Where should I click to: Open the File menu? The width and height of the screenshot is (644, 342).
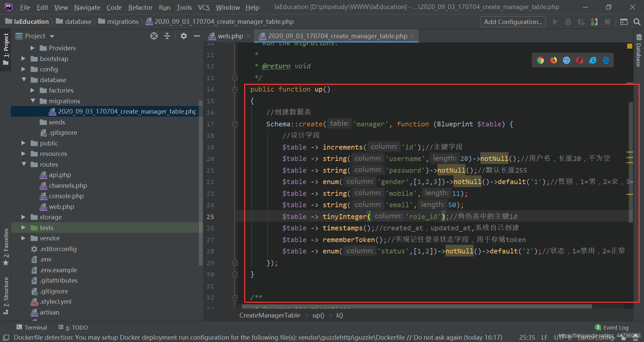tap(25, 7)
